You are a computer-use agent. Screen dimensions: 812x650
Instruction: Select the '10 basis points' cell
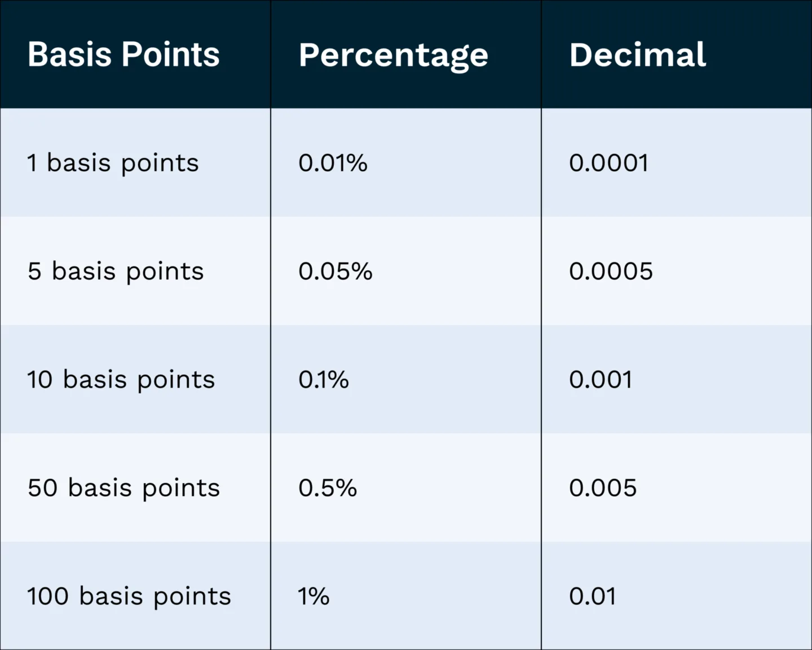coord(121,380)
